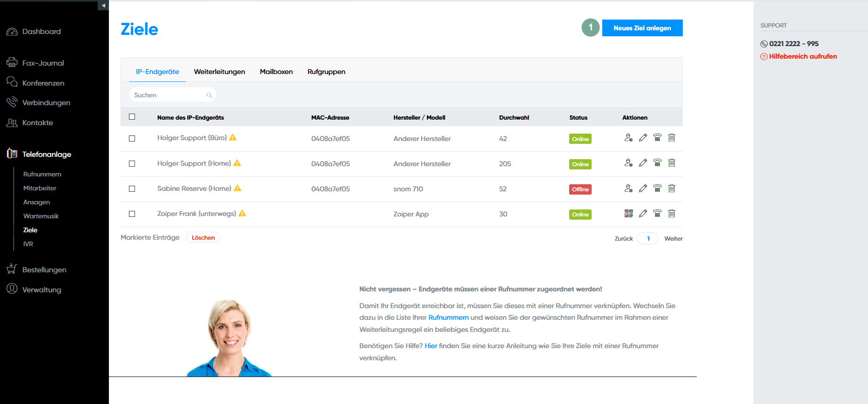The image size is (868, 404).
Task: Delete the Zoiper Frank (unterwegs) device
Action: point(672,214)
